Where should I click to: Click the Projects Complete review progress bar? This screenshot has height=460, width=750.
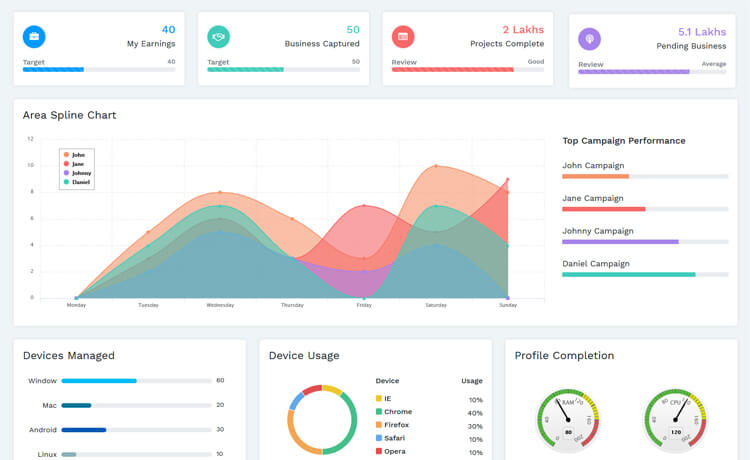coord(468,70)
